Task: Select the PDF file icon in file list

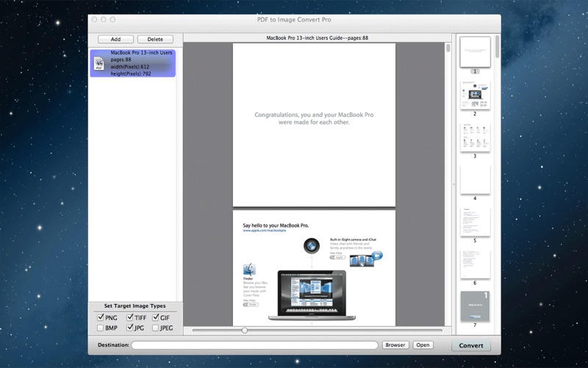Action: [x=99, y=63]
